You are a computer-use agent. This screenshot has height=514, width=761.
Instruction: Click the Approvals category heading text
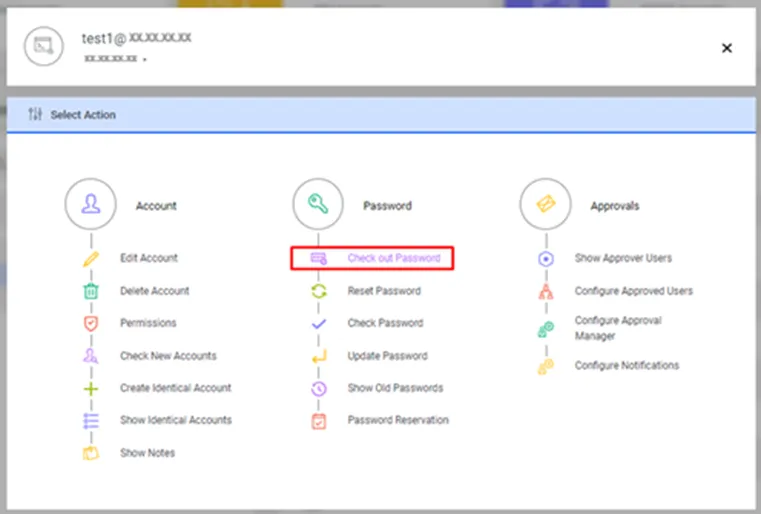(x=615, y=206)
